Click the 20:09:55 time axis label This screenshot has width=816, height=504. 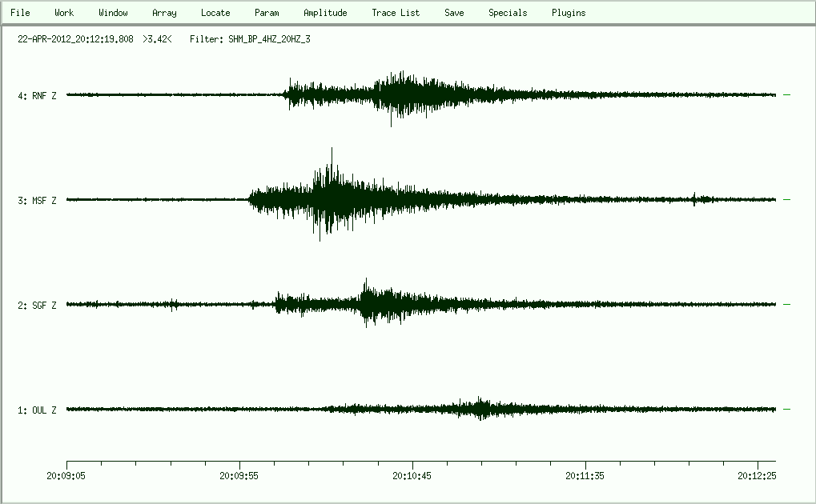click(x=240, y=475)
